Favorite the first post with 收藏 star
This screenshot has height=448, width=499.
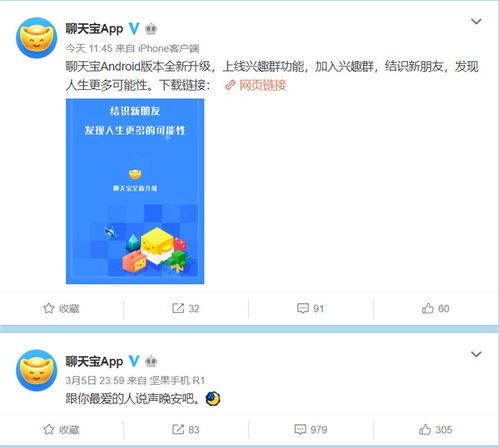pyautogui.click(x=61, y=308)
